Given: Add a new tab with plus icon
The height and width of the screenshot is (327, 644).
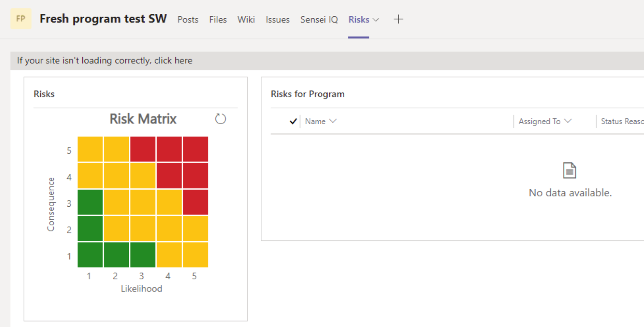Looking at the screenshot, I should (x=398, y=19).
